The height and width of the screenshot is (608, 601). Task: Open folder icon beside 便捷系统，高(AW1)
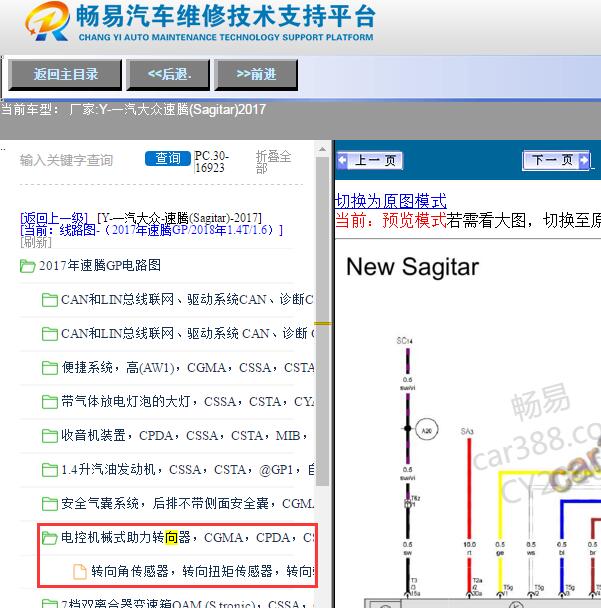click(x=50, y=368)
